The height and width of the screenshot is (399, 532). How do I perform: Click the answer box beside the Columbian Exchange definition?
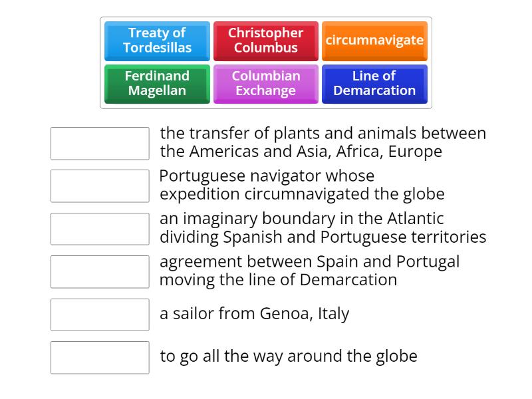[x=99, y=144]
